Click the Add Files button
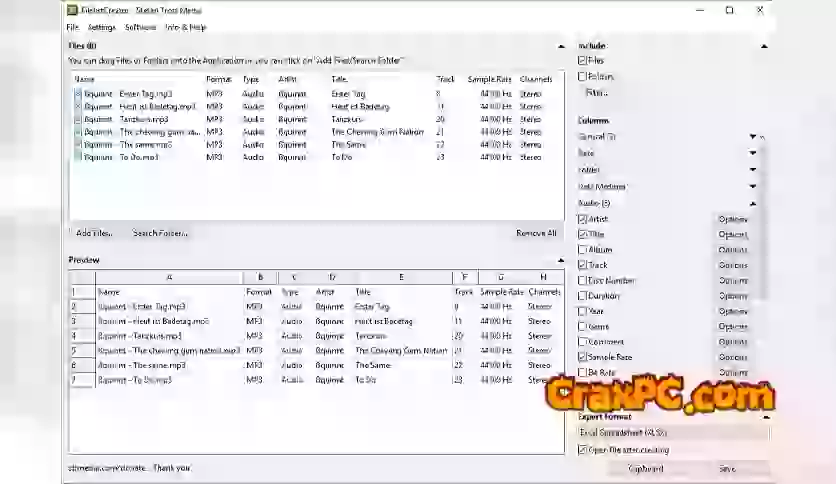Viewport: 836px width, 484px height. pos(94,233)
